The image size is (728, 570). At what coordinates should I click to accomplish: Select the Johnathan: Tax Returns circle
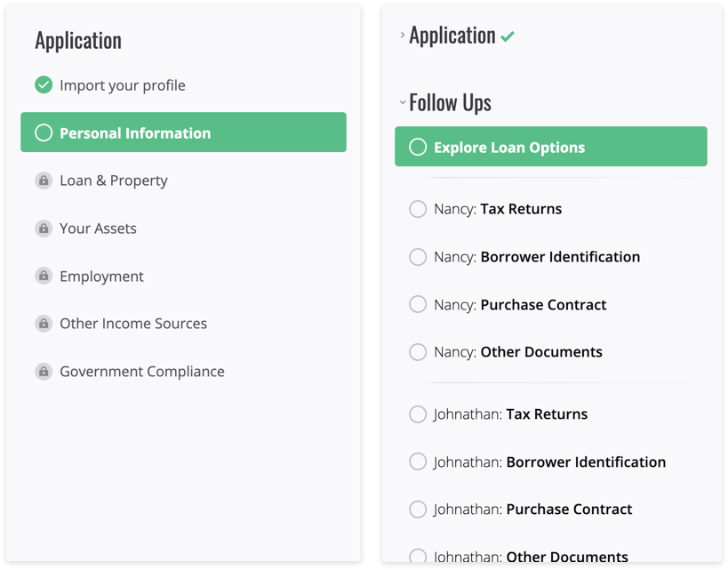(418, 413)
